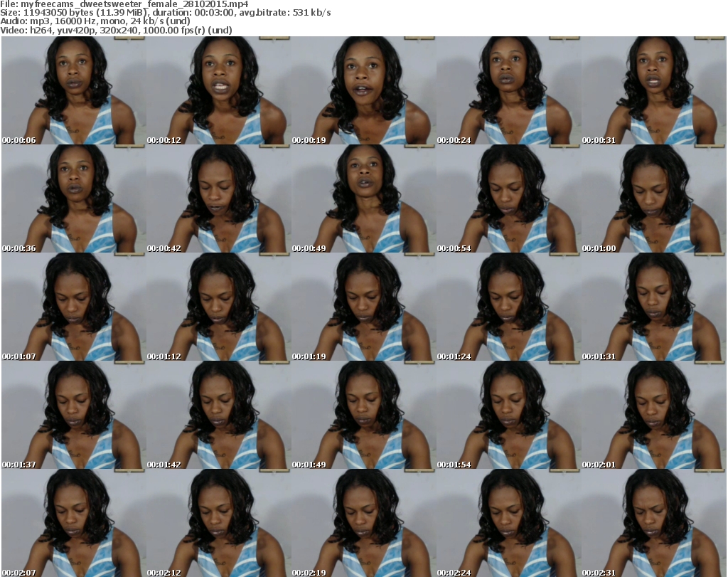Open the frame stamped 00:00:49
Screen dimensions: 728x577
pos(363,198)
